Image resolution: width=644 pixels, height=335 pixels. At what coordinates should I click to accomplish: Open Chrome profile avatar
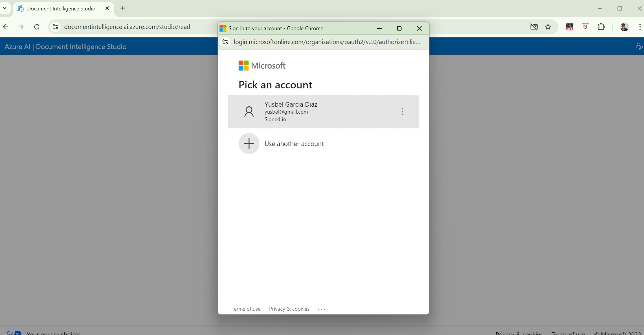click(624, 27)
